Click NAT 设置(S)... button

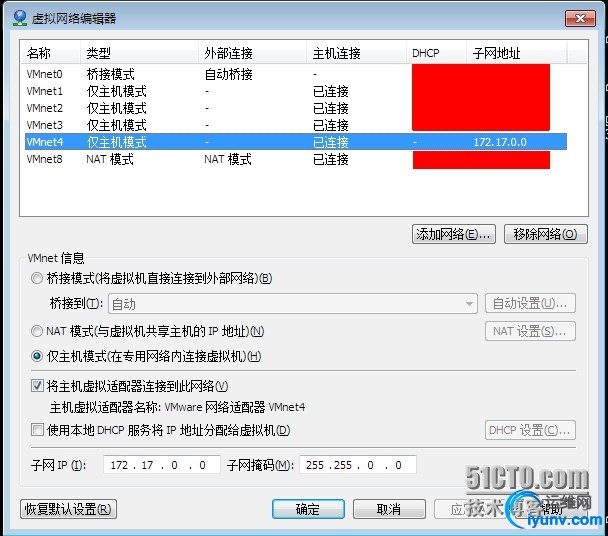pos(530,331)
